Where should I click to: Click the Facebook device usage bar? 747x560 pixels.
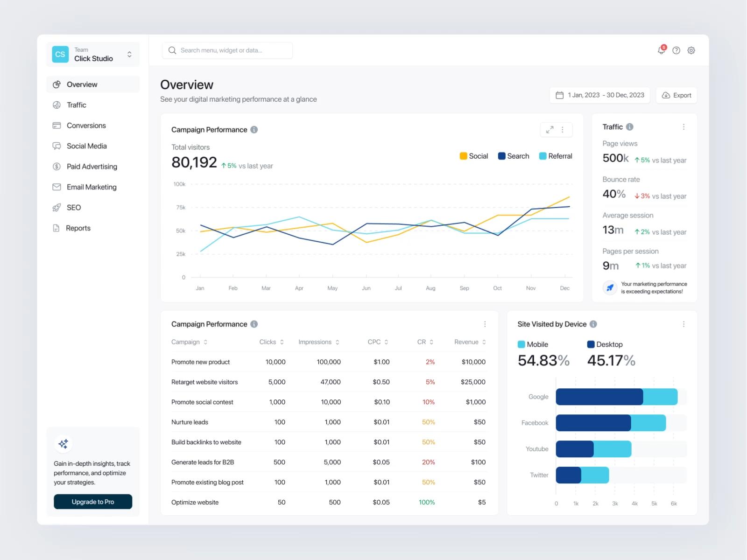(611, 423)
